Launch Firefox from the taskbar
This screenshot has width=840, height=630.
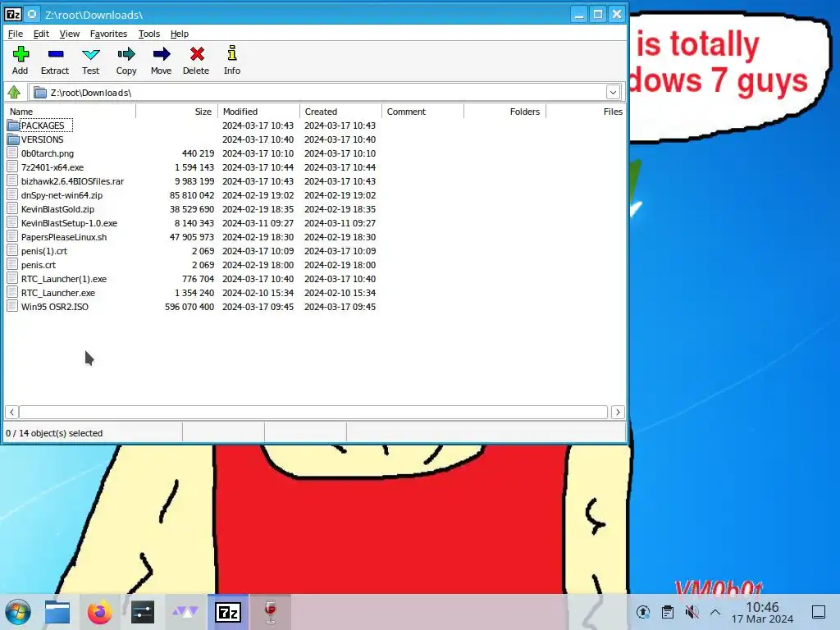pos(99,612)
